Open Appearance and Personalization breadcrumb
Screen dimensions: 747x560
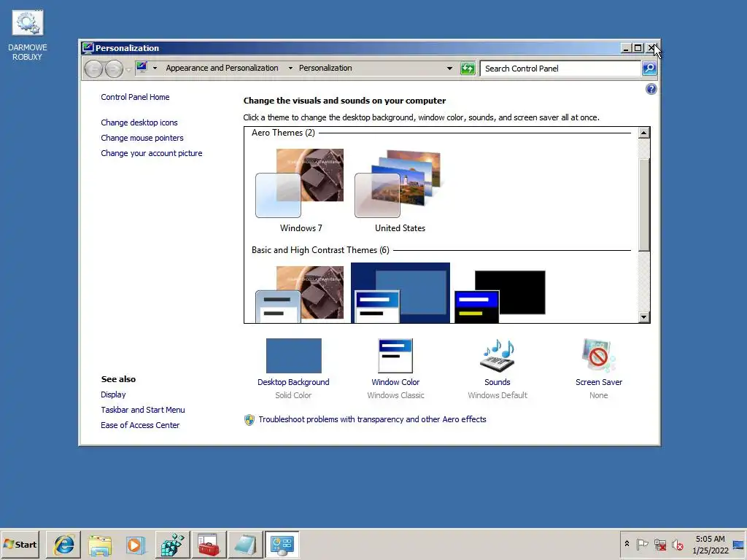tap(222, 68)
